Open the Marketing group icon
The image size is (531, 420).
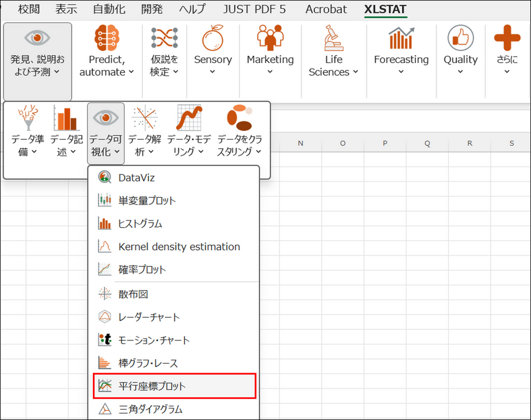(x=270, y=39)
